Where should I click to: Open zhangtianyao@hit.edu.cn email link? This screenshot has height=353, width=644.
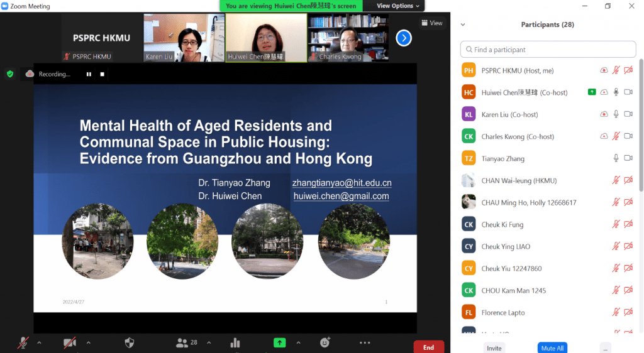341,183
